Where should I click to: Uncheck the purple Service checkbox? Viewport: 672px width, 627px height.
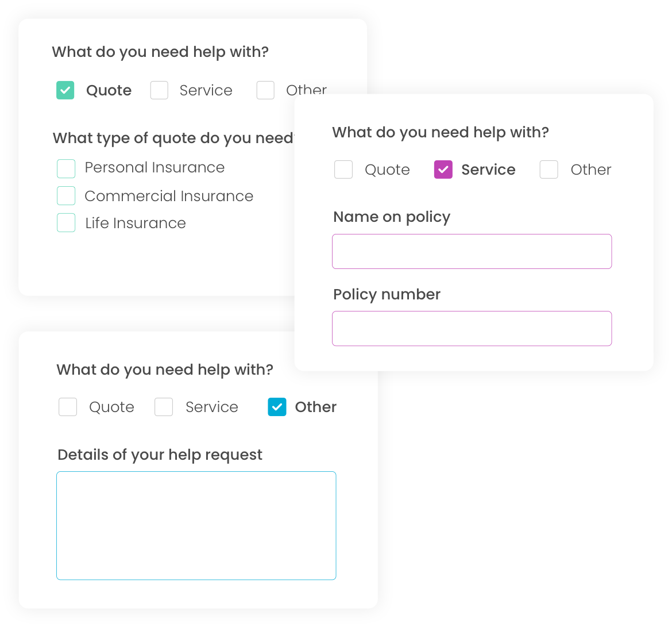point(443,170)
